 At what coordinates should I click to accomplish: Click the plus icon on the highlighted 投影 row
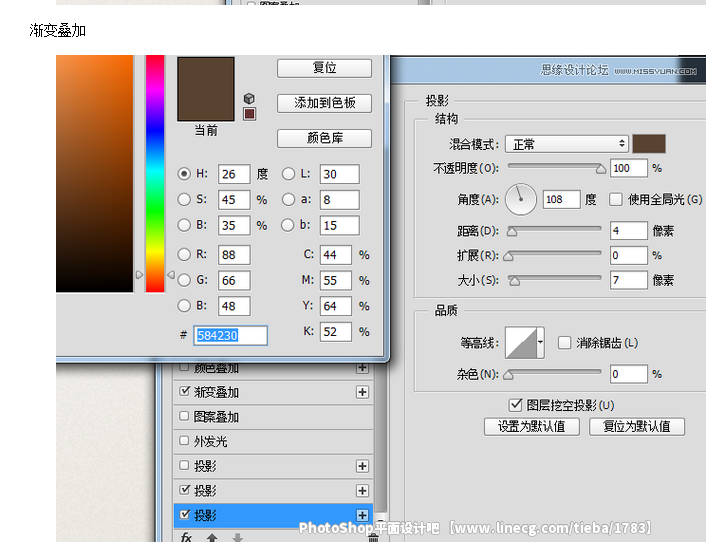pyautogui.click(x=362, y=515)
